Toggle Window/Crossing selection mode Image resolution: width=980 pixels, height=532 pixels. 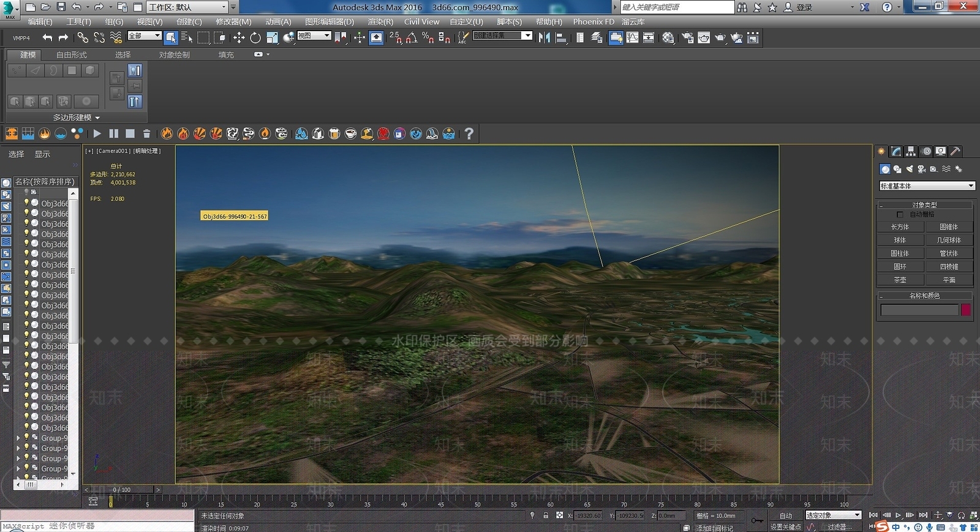click(x=221, y=38)
